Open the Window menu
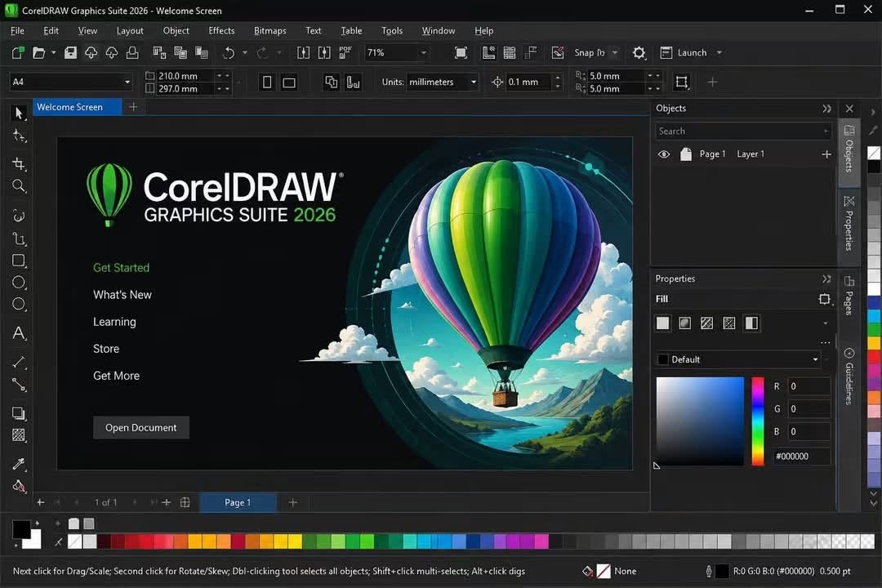882x588 pixels. 439,31
